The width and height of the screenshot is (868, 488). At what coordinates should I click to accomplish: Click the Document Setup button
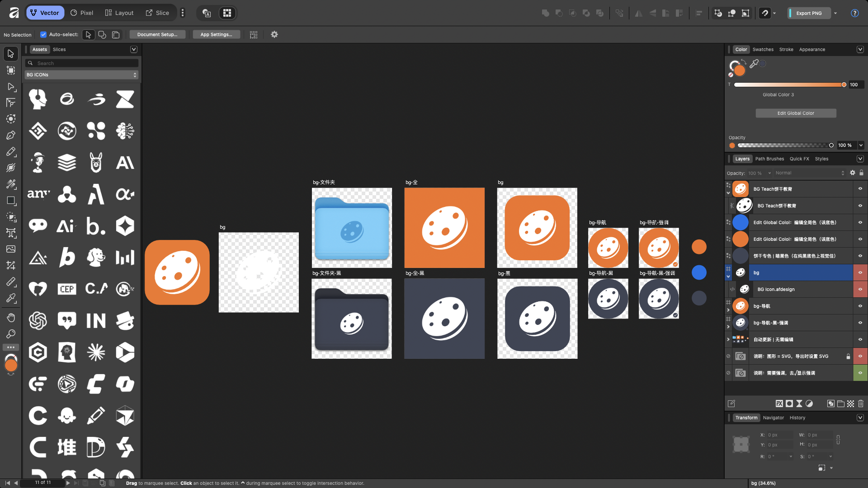[157, 34]
